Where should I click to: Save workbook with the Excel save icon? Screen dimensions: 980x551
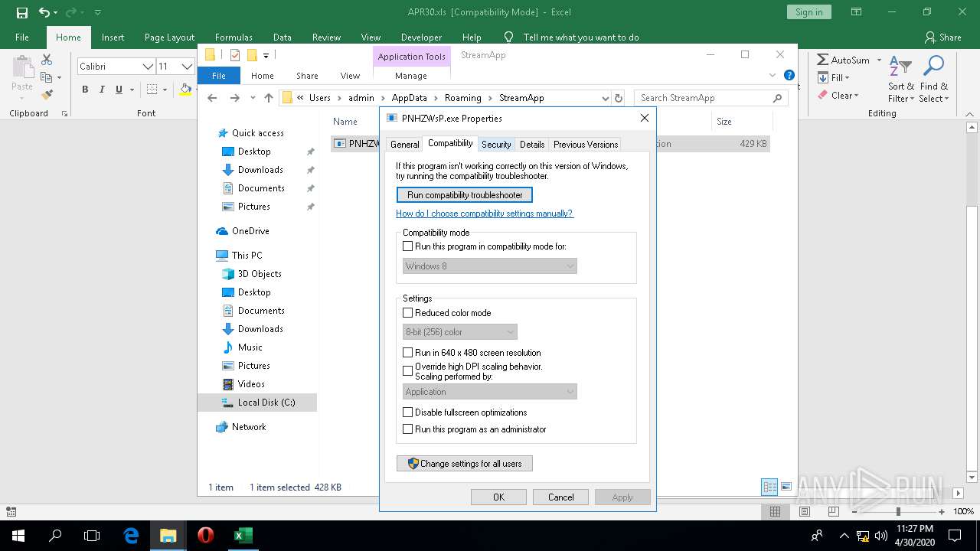22,12
